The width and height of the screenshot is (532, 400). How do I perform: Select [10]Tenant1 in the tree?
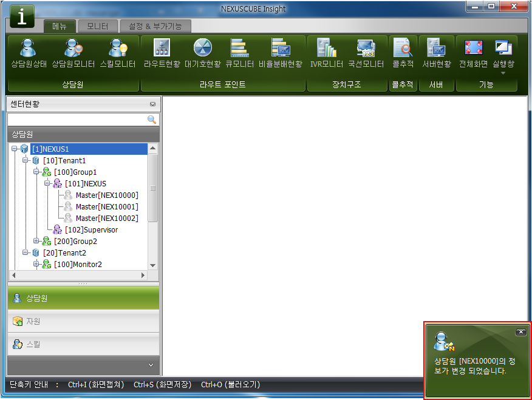[x=64, y=160]
